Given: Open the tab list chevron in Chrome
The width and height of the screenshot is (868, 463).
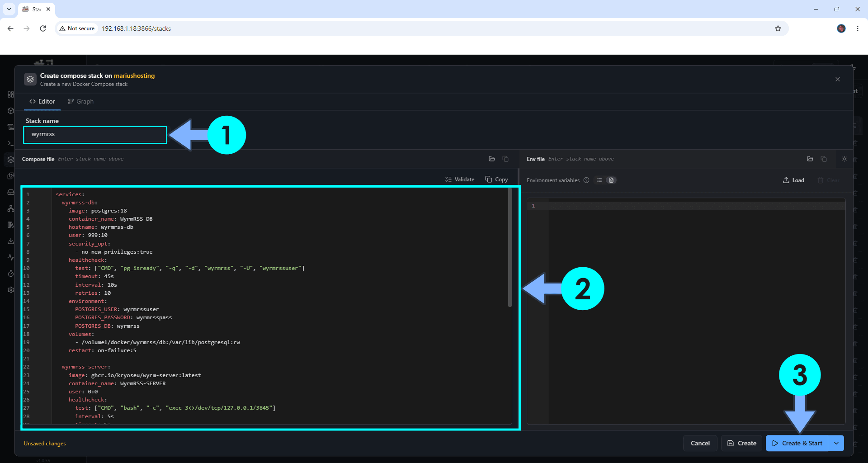Looking at the screenshot, I should tap(9, 9).
